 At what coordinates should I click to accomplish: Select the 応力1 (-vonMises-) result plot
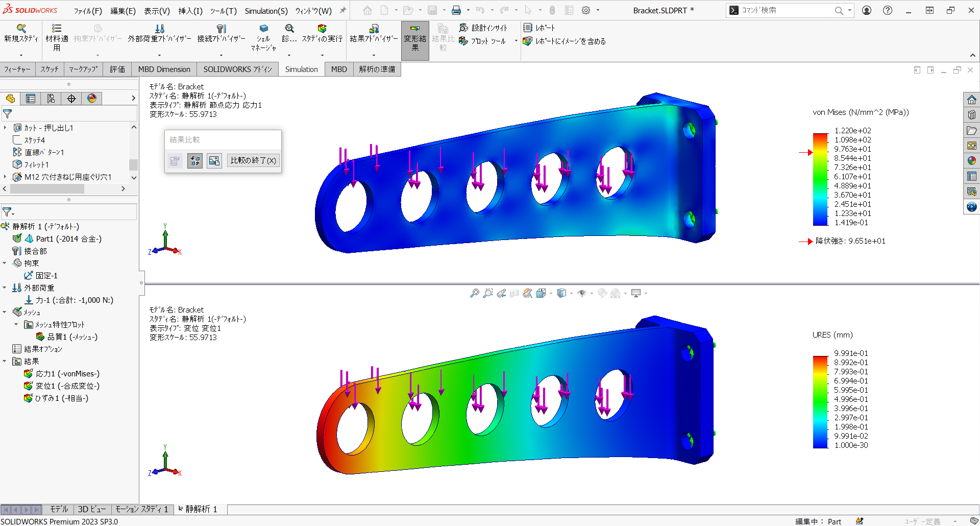click(62, 373)
